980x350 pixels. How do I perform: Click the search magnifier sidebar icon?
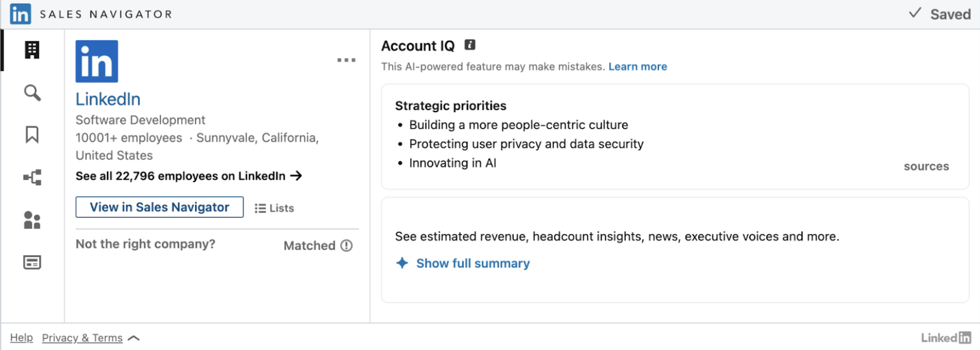32,93
